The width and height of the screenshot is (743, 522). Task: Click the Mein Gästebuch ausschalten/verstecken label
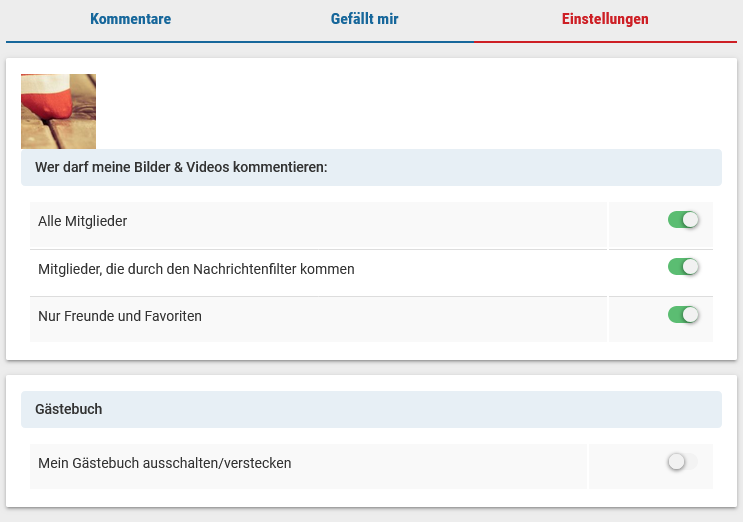pyautogui.click(x=165, y=463)
